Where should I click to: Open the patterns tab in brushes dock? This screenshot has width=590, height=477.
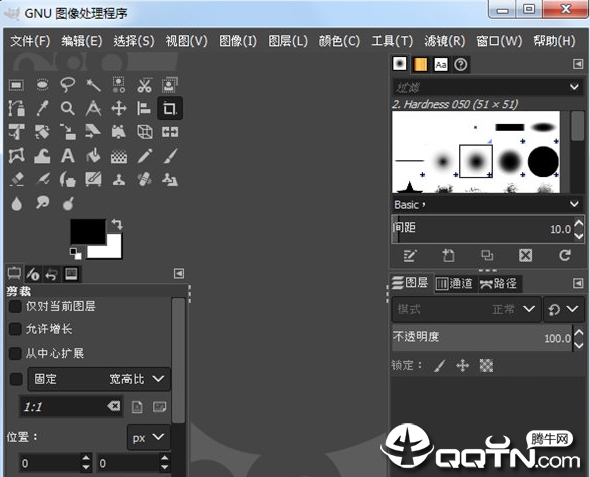tap(420, 64)
